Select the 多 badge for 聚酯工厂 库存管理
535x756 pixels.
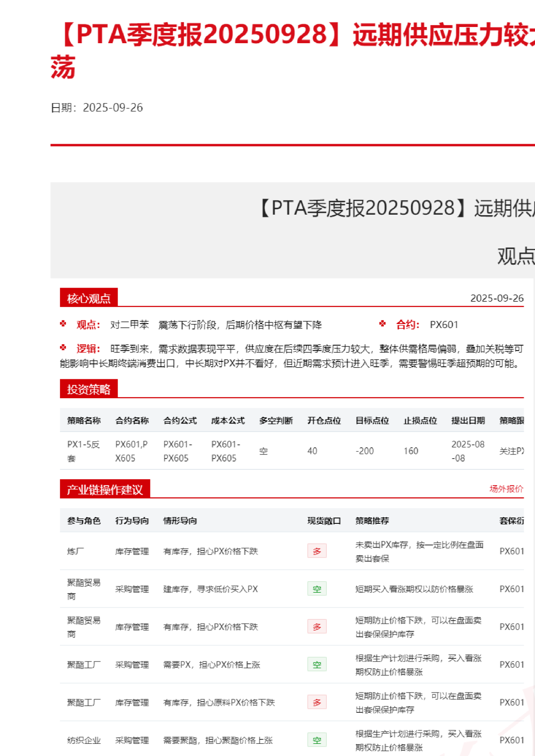tap(317, 702)
